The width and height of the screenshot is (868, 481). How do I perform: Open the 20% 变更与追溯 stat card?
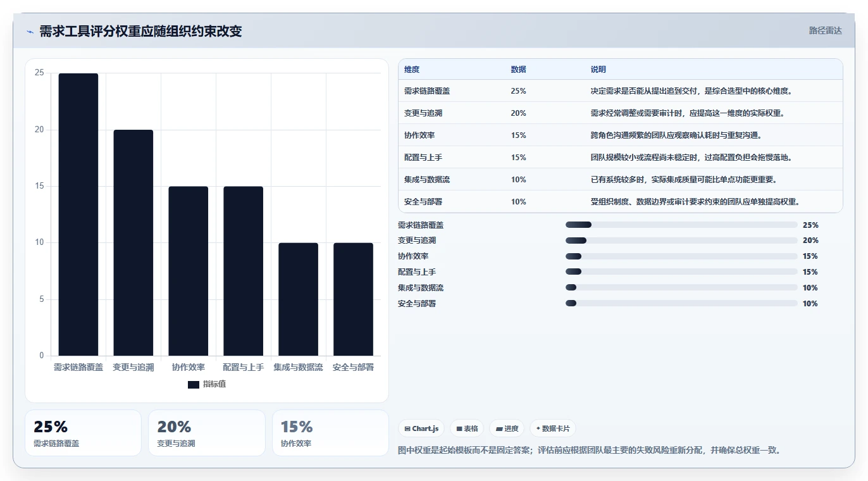[207, 433]
